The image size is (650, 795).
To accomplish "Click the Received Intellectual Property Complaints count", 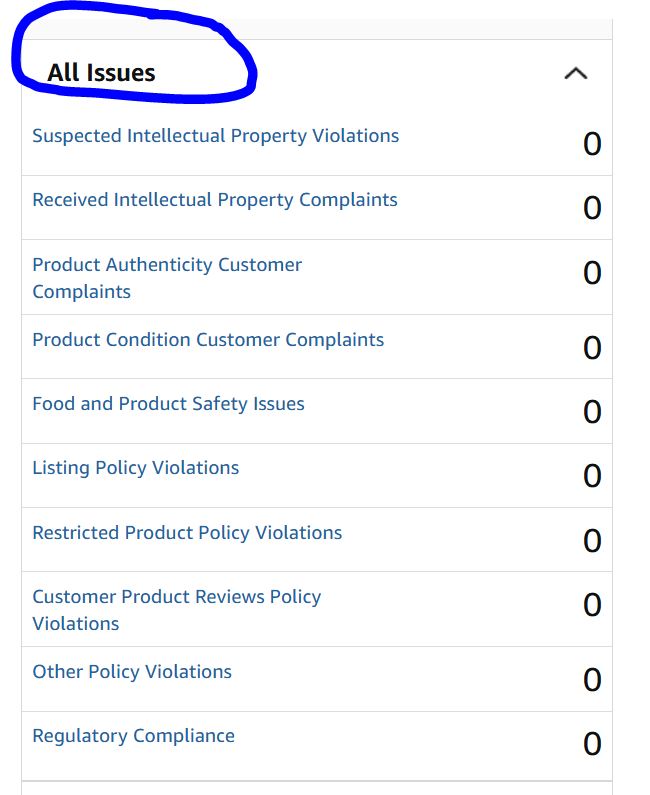I will 592,207.
